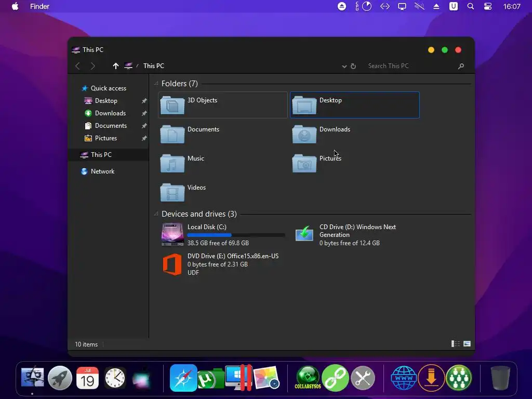Open the wrench tools icon in dock

(x=363, y=378)
